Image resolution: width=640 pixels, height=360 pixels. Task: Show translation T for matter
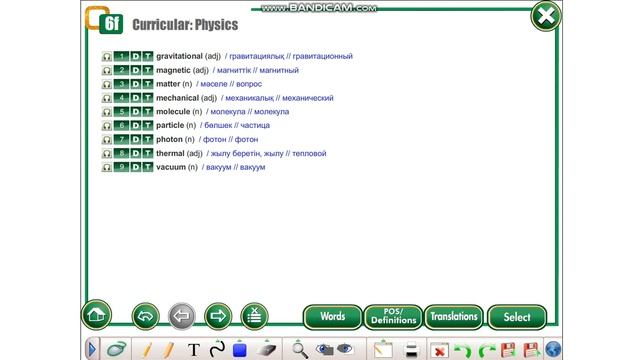click(148, 84)
